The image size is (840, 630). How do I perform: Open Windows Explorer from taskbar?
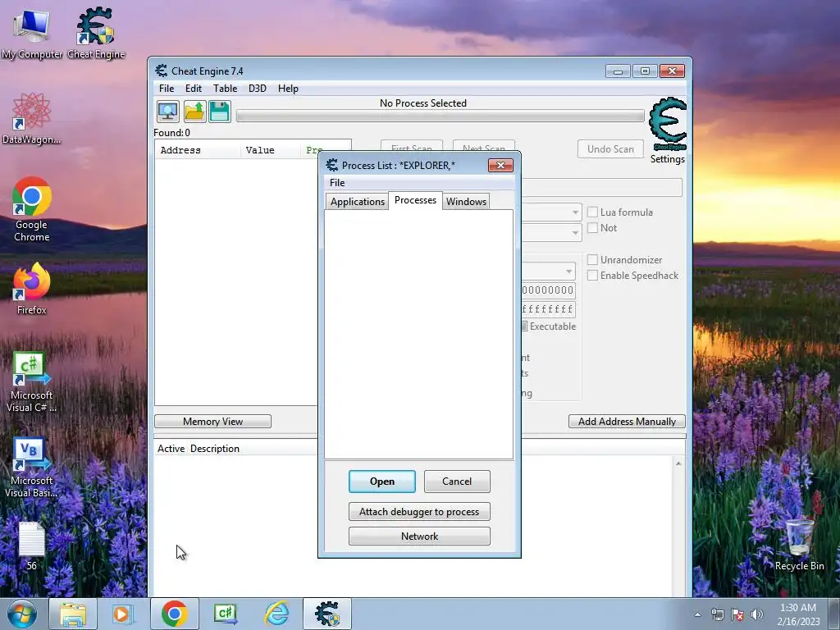point(73,614)
